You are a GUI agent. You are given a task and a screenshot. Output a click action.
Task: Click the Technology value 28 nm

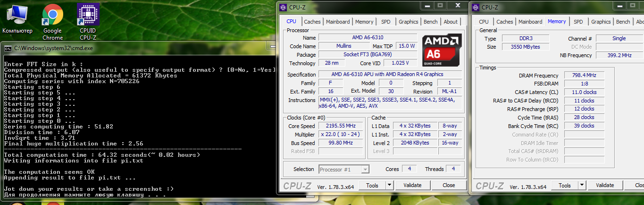coord(332,63)
